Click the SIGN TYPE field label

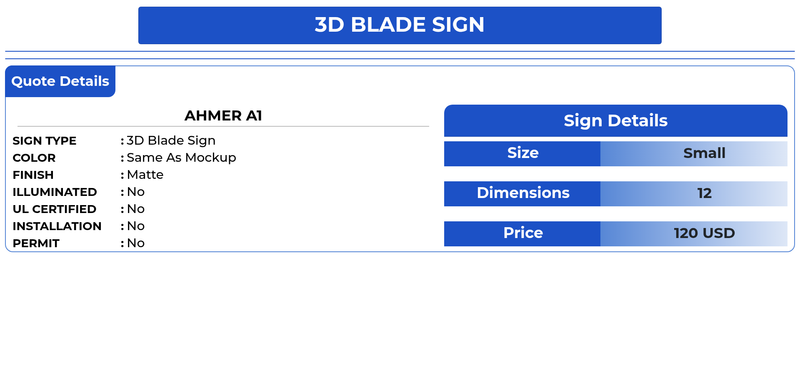point(44,141)
